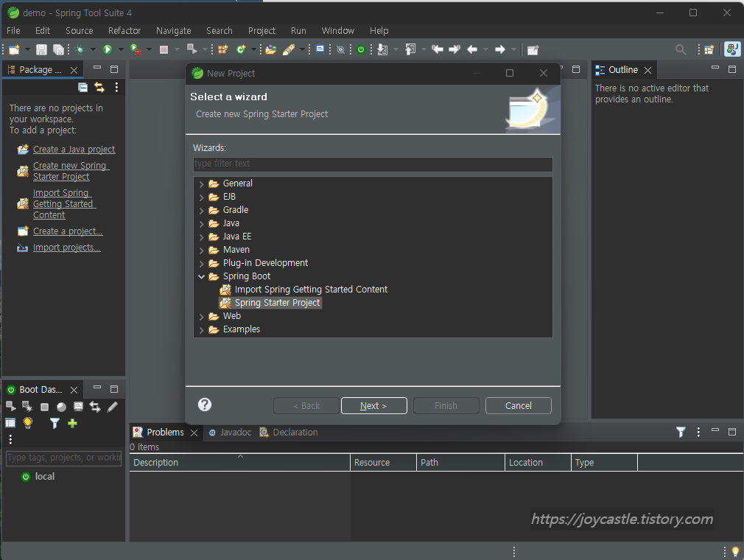744x560 pixels.
Task: Select 'local' node in Boot Dashboard
Action: click(45, 477)
